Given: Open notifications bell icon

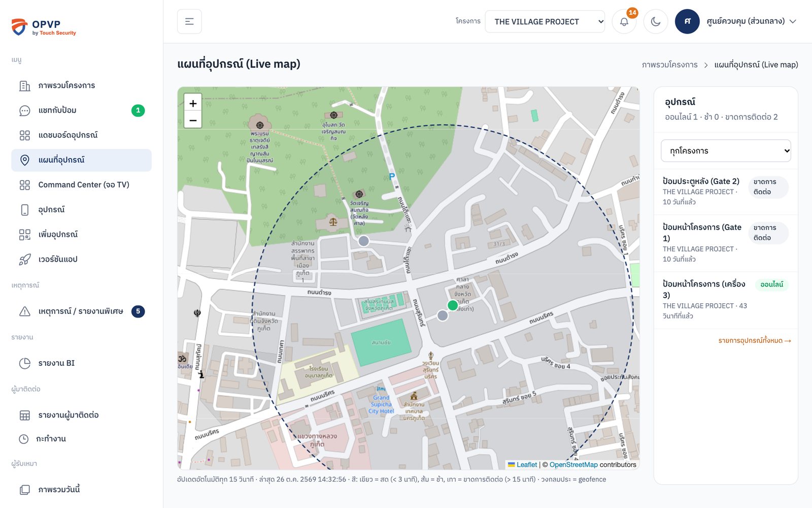Looking at the screenshot, I should coord(624,21).
